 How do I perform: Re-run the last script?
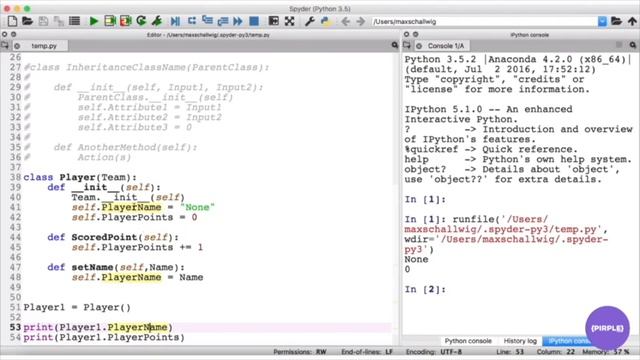pyautogui.click(x=141, y=21)
